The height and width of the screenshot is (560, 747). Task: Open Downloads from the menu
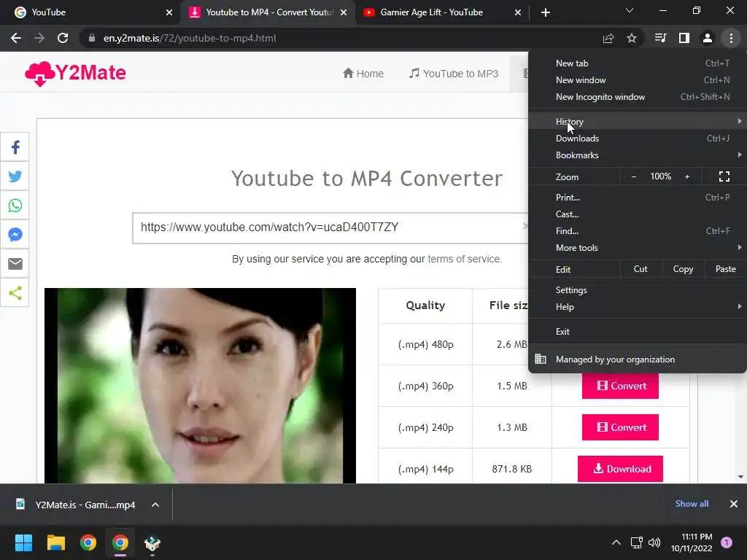click(x=638, y=139)
